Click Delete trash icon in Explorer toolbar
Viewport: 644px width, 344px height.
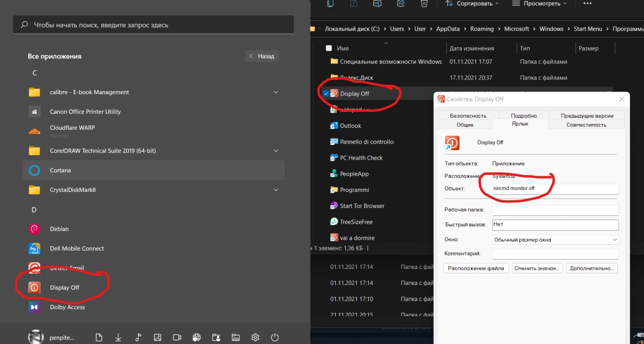coord(424,4)
